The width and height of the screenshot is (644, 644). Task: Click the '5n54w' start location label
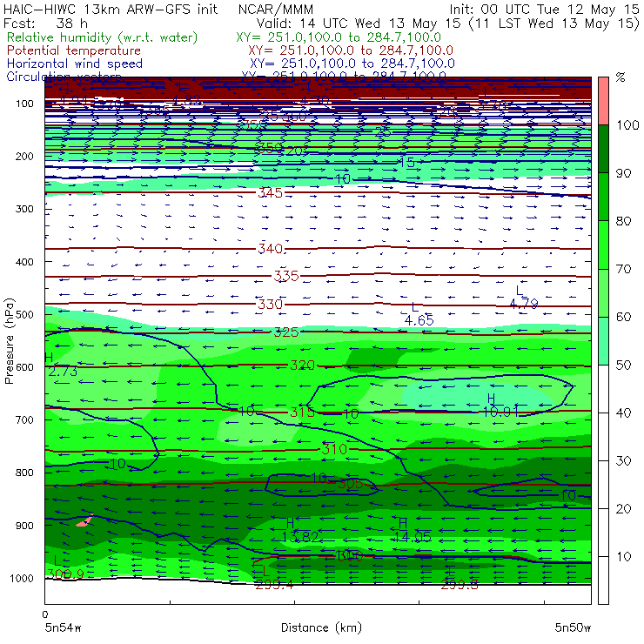[x=64, y=627]
